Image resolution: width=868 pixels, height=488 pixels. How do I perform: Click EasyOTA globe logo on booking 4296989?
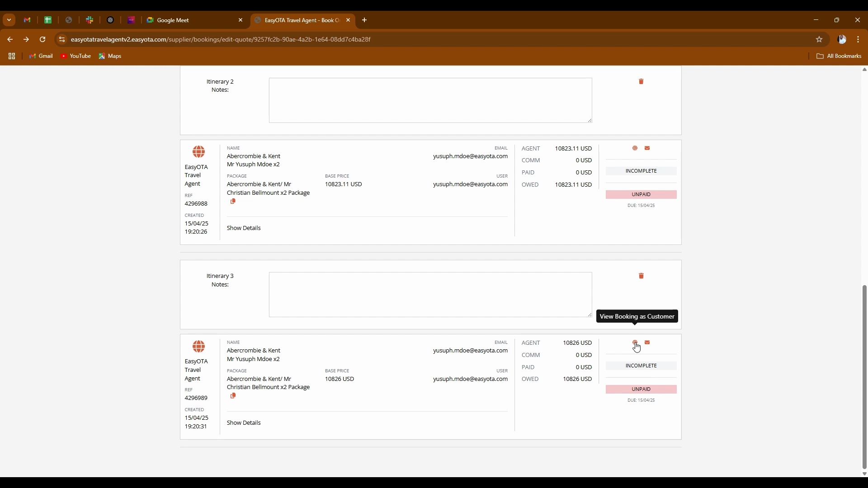pos(198,347)
